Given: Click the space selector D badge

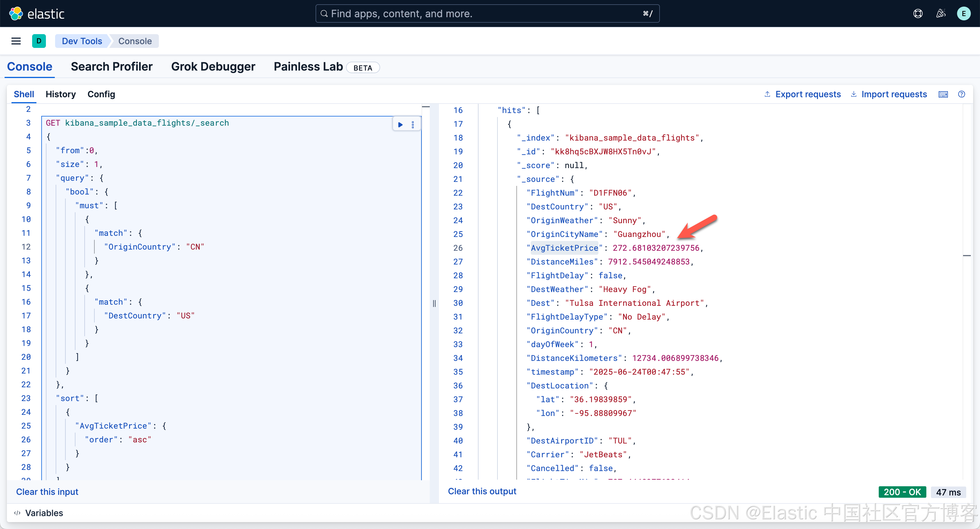Looking at the screenshot, I should [x=39, y=41].
